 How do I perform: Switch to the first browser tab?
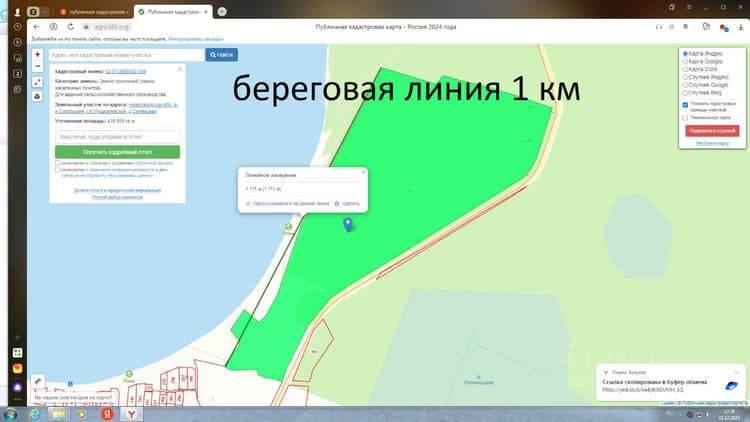[x=94, y=11]
